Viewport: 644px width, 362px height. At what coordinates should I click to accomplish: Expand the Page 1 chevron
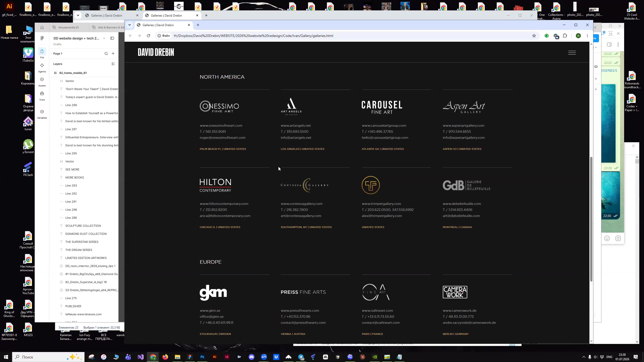(x=51, y=54)
